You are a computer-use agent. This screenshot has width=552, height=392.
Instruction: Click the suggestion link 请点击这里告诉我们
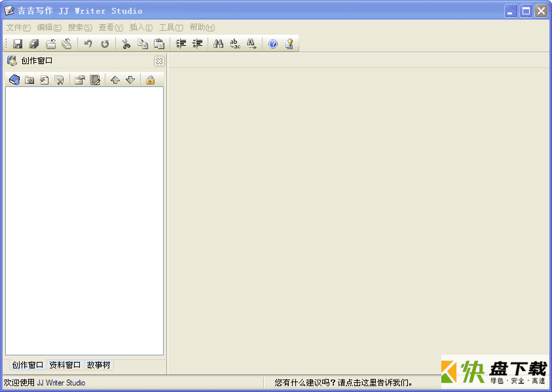click(375, 382)
